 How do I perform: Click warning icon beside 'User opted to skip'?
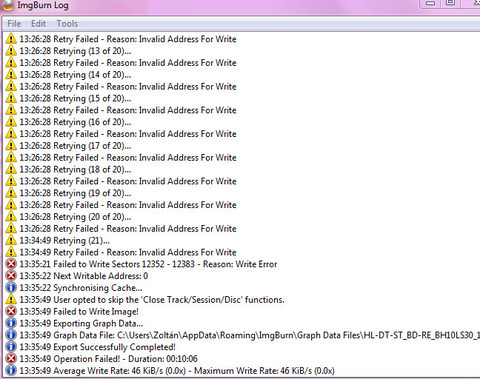11,299
